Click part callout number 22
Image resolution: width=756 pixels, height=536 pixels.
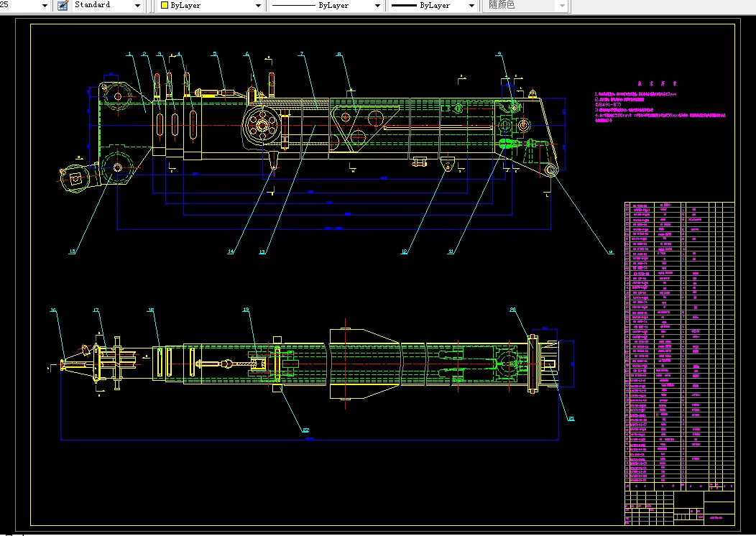(x=305, y=430)
